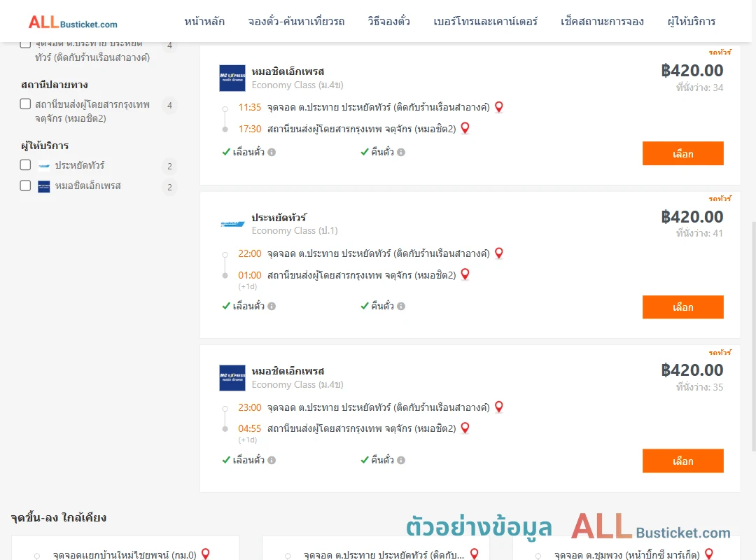Click หมอชิตเอ็กเพรส logo in the 11:35 trip
This screenshot has height=560, width=756.
tap(232, 78)
